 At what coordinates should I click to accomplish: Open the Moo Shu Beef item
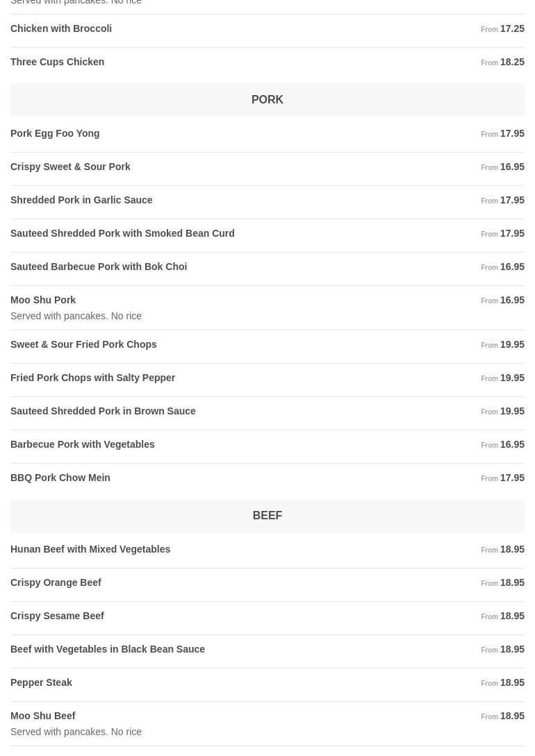[43, 716]
